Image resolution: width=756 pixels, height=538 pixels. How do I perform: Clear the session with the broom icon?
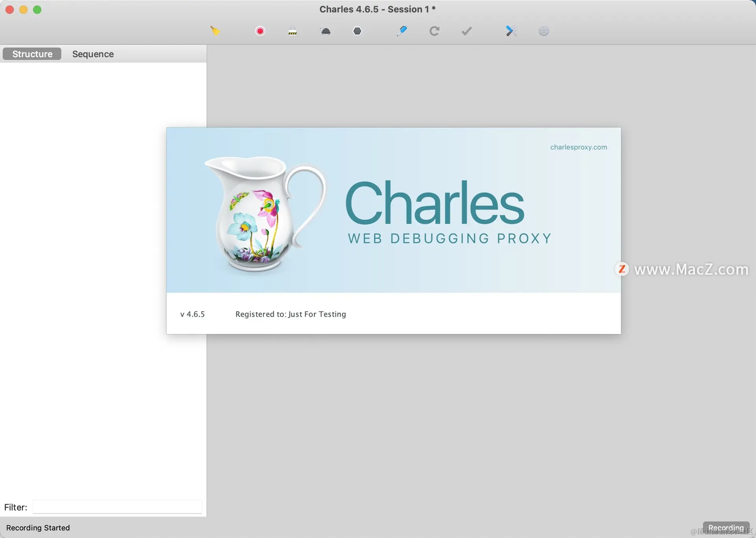pos(215,31)
